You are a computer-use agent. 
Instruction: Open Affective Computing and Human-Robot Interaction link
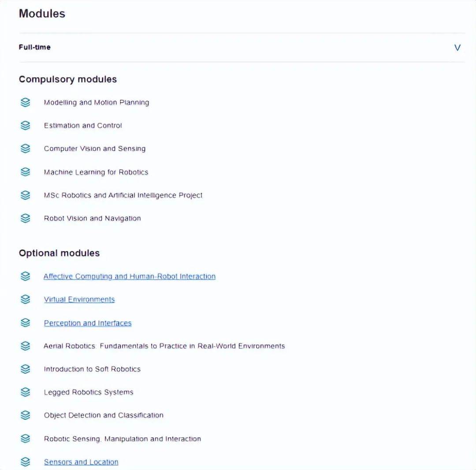point(129,276)
